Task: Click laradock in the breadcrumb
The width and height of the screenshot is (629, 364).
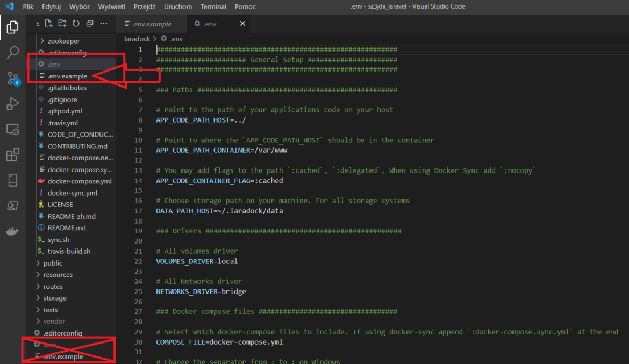Action: [x=138, y=38]
